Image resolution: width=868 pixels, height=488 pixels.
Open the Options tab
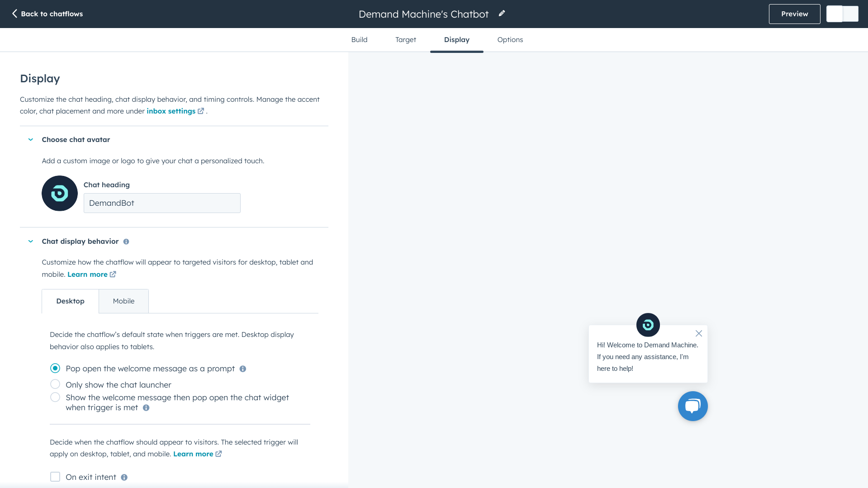(510, 40)
